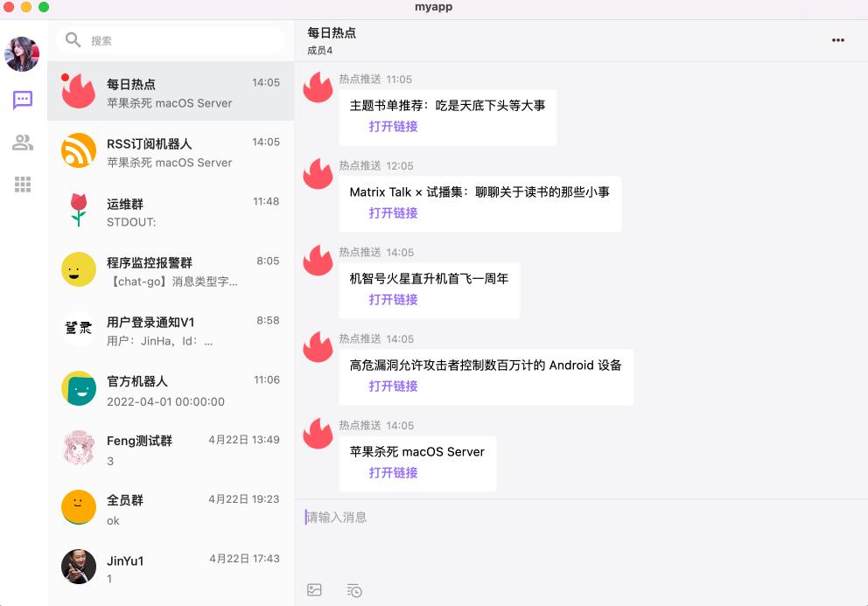Screen dimensions: 868x606
Task: Open the three-dot more options menu
Action: [x=838, y=40]
